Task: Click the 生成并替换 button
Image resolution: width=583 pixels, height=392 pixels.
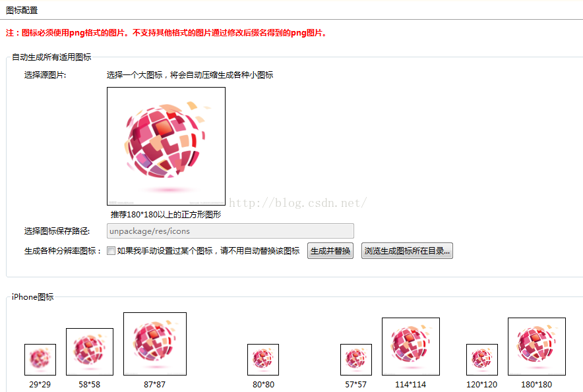Action: 330,251
